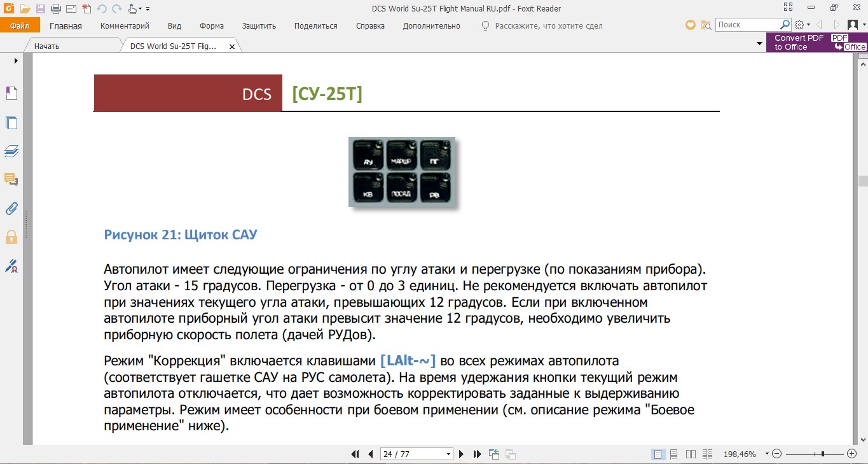Open the Справка ribbon tab

pos(370,26)
